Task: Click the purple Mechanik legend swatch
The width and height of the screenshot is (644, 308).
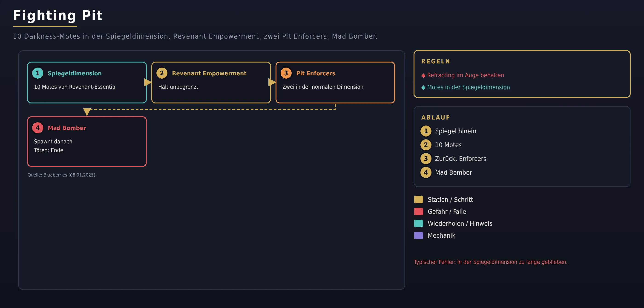Action: [x=419, y=236]
